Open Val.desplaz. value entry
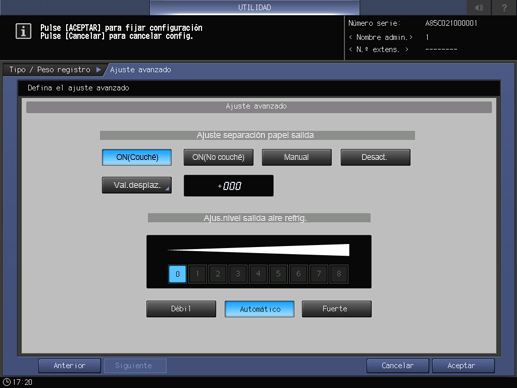Screen dimensions: 517x388 137,185
